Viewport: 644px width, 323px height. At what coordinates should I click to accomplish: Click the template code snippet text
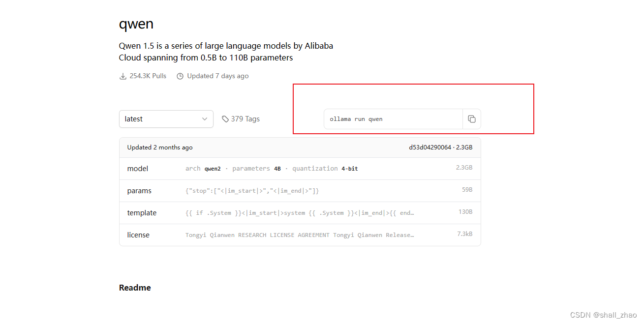pyautogui.click(x=300, y=213)
